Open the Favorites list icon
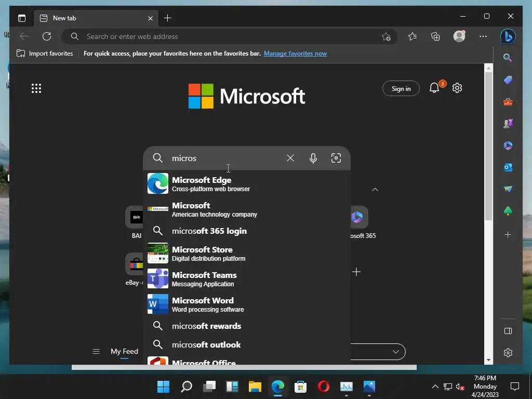 click(413, 36)
